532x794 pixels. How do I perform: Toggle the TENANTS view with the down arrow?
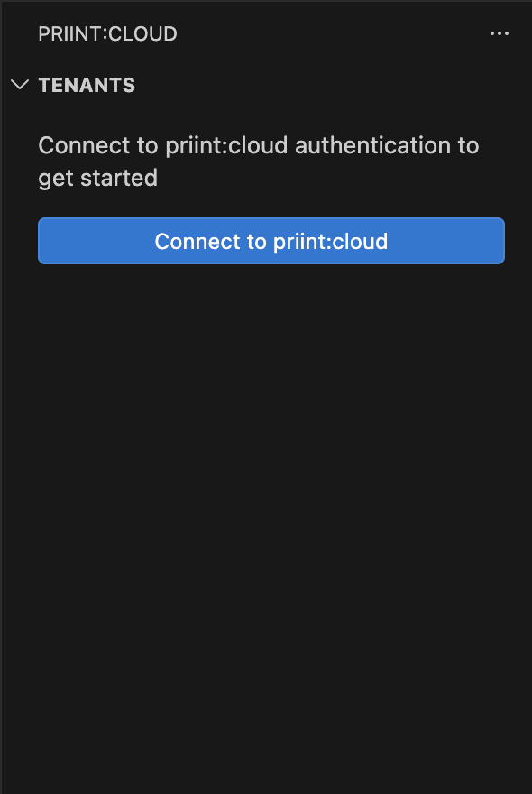[20, 85]
